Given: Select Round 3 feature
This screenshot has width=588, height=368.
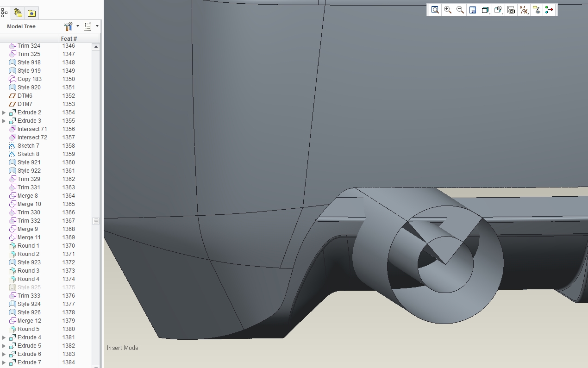Looking at the screenshot, I should [x=28, y=271].
